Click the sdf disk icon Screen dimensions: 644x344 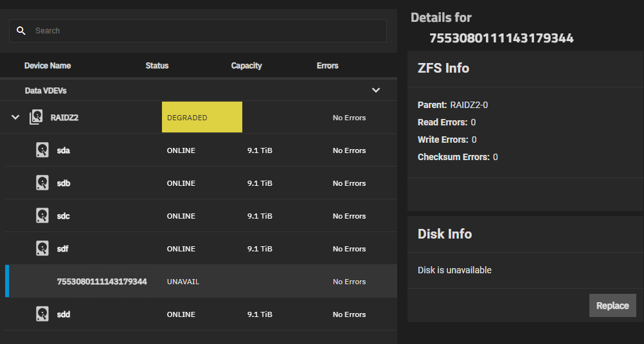tap(42, 248)
